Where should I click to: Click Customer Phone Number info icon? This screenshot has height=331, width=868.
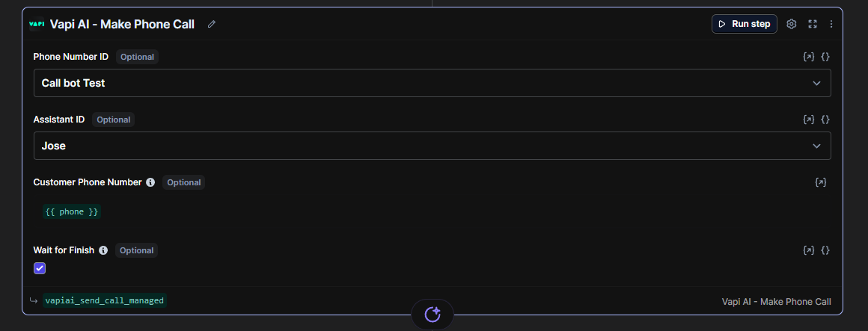pos(150,182)
